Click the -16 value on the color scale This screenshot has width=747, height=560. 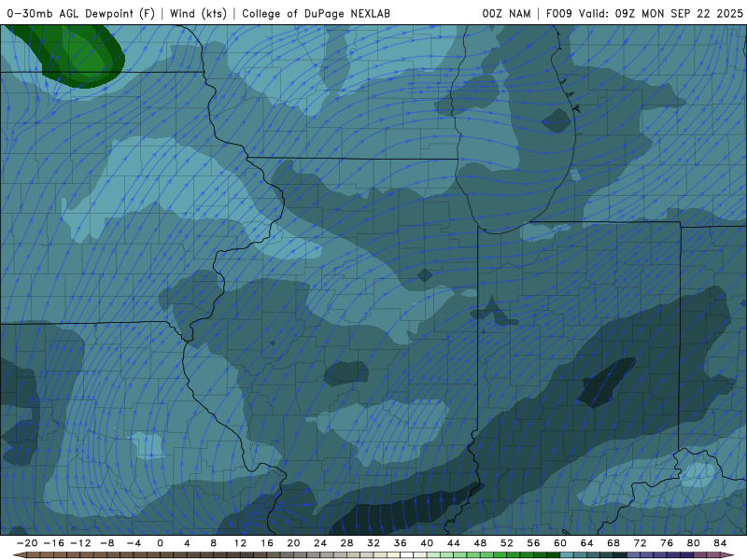coord(53,543)
